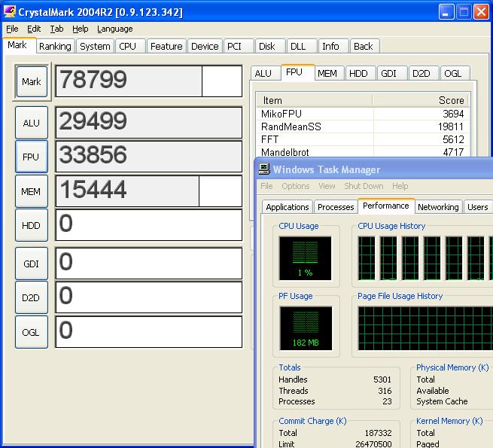Open Task Manager Shut Down menu

[364, 186]
